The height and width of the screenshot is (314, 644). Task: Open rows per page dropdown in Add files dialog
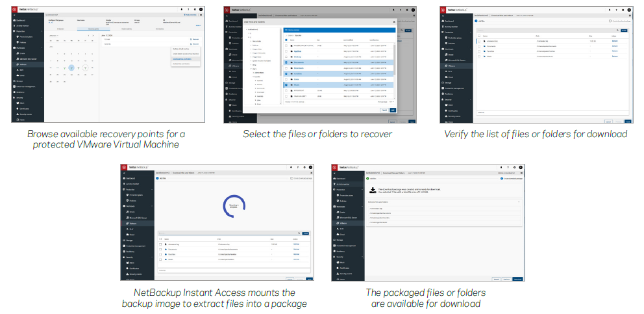coord(392,101)
